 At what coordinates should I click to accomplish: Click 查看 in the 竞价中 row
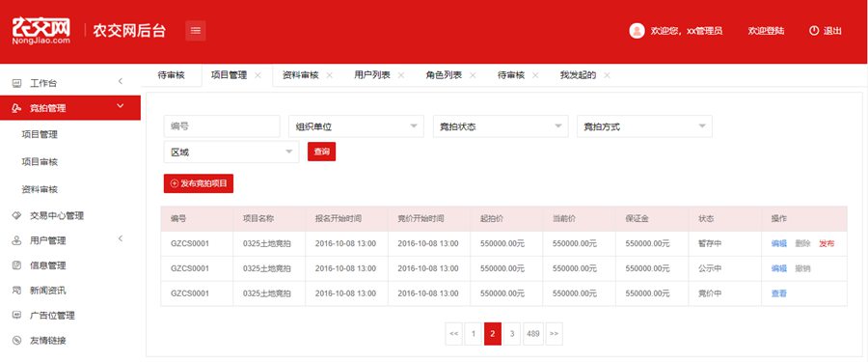779,293
